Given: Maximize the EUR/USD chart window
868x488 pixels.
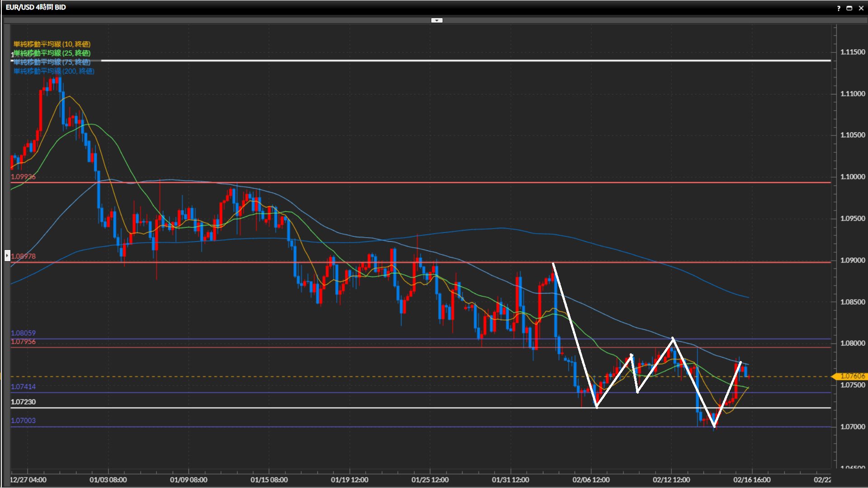Looking at the screenshot, I should tap(849, 8).
